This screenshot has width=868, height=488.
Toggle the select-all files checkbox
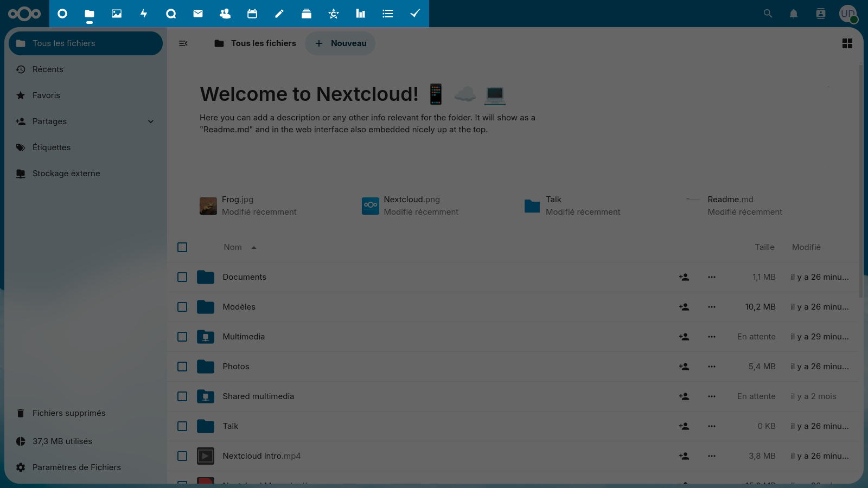pyautogui.click(x=182, y=247)
